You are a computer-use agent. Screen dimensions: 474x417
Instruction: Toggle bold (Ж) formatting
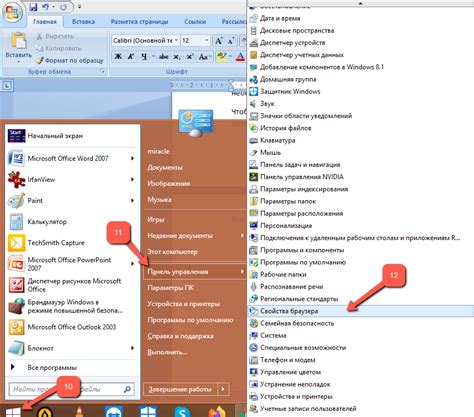point(118,56)
